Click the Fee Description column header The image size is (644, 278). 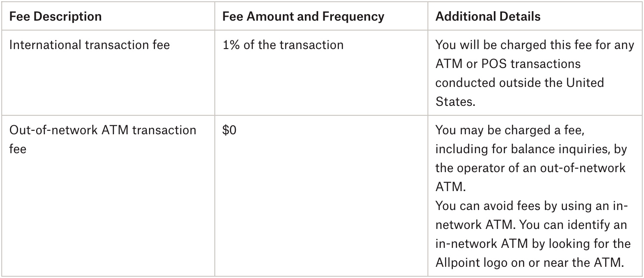56,16
